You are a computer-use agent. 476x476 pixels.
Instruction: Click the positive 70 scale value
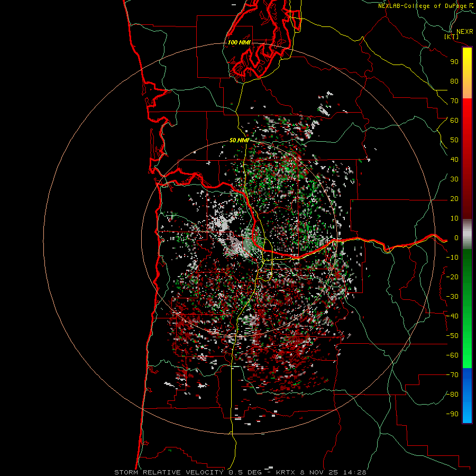coord(454,101)
